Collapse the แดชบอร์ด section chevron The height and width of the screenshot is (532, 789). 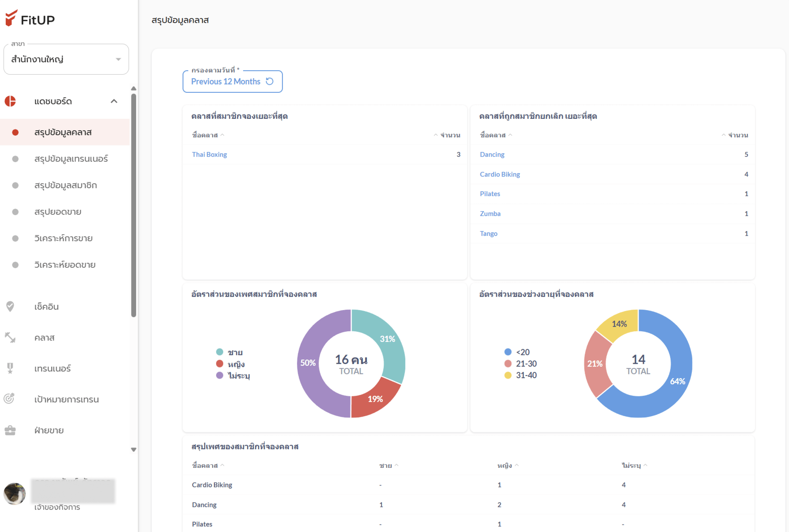(x=114, y=101)
